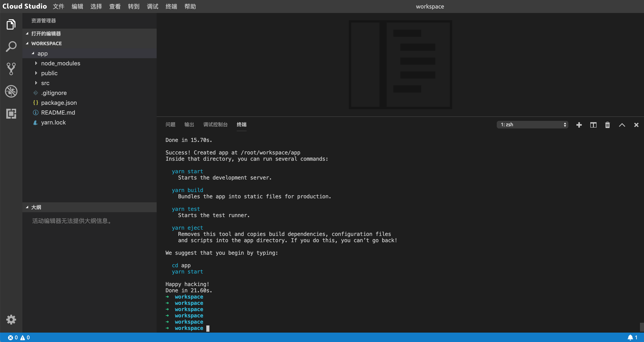The image size is (644, 342).
Task: Open the README.md file
Action: 58,113
